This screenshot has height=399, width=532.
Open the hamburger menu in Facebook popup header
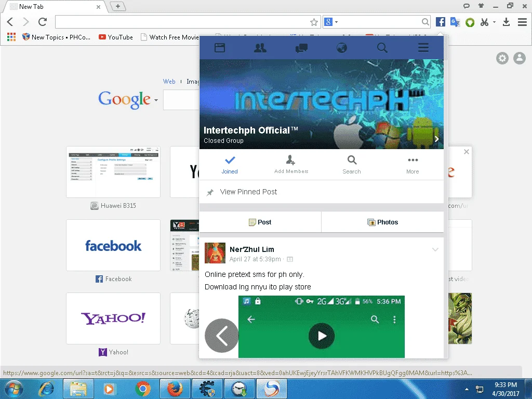pos(423,48)
